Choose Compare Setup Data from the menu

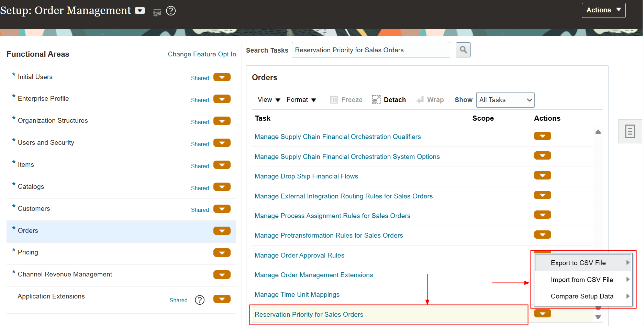pyautogui.click(x=582, y=296)
